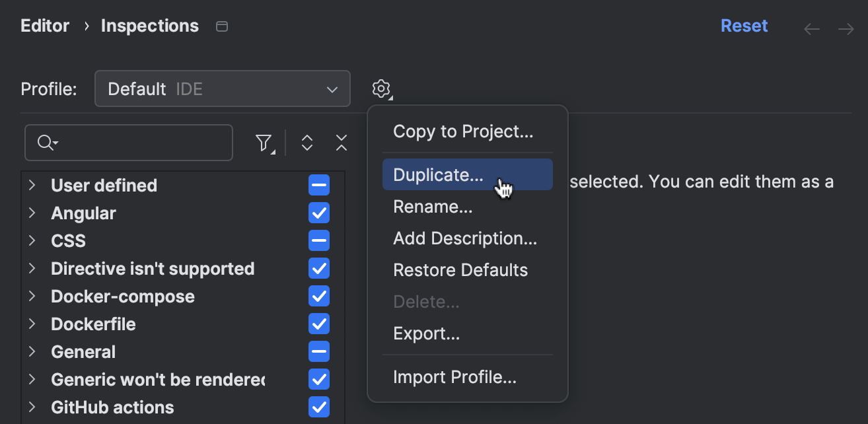This screenshot has height=424, width=868.
Task: Click the Reset link
Action: (744, 26)
